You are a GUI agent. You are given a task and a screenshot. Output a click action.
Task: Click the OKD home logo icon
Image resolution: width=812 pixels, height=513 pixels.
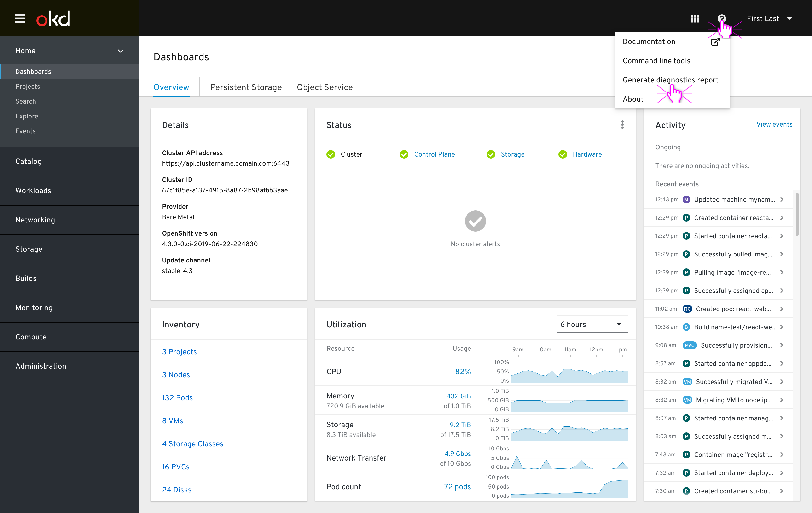[53, 18]
